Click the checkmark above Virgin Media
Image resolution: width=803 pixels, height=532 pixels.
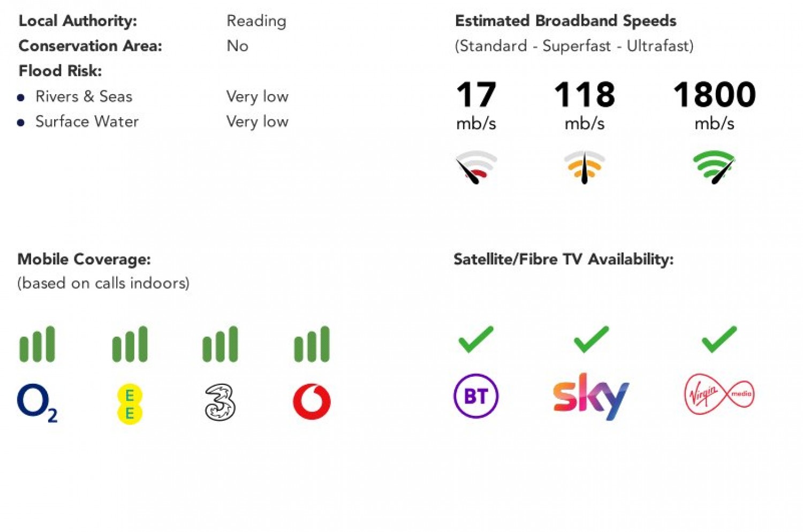(x=719, y=339)
